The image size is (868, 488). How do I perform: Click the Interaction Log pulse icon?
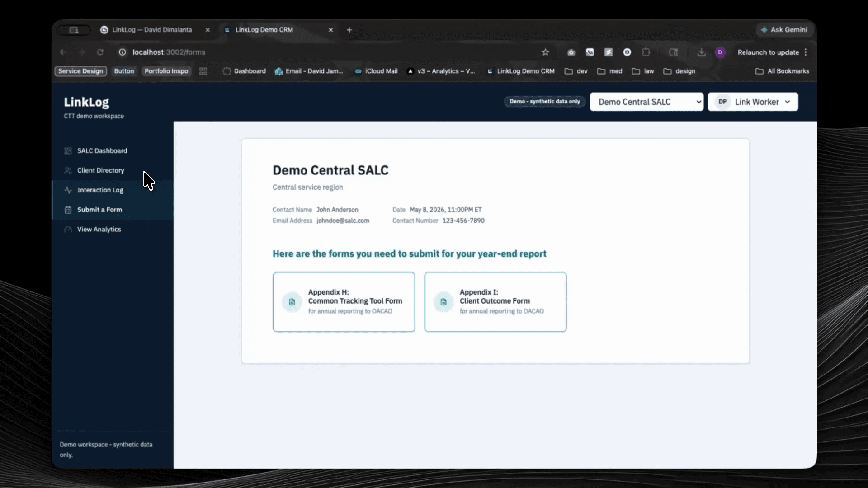tap(68, 190)
